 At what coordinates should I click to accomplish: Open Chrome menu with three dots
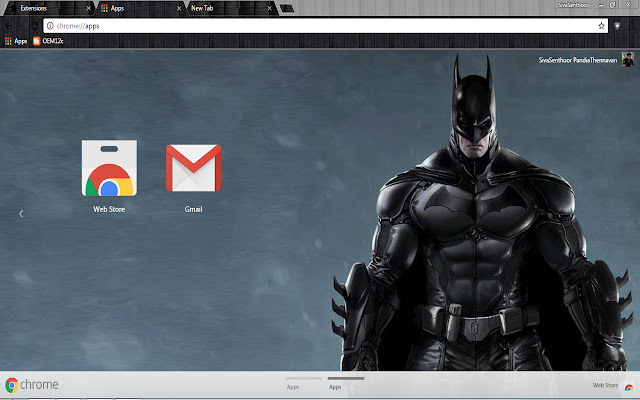(632, 26)
